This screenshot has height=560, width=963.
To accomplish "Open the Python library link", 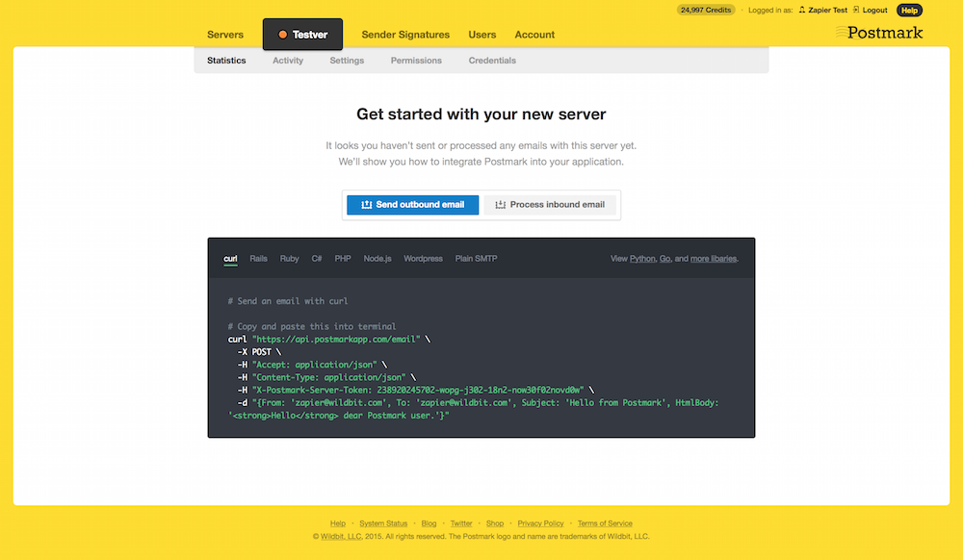I will tap(642, 259).
